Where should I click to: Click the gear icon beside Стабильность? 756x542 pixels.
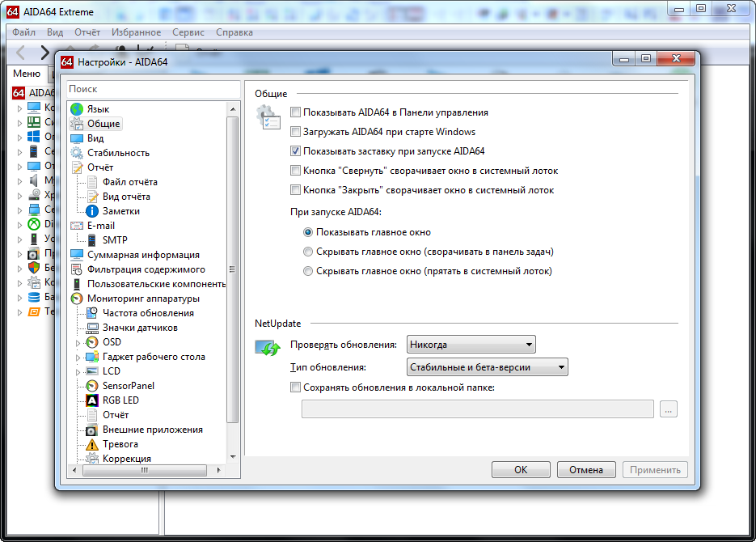pyautogui.click(x=77, y=153)
